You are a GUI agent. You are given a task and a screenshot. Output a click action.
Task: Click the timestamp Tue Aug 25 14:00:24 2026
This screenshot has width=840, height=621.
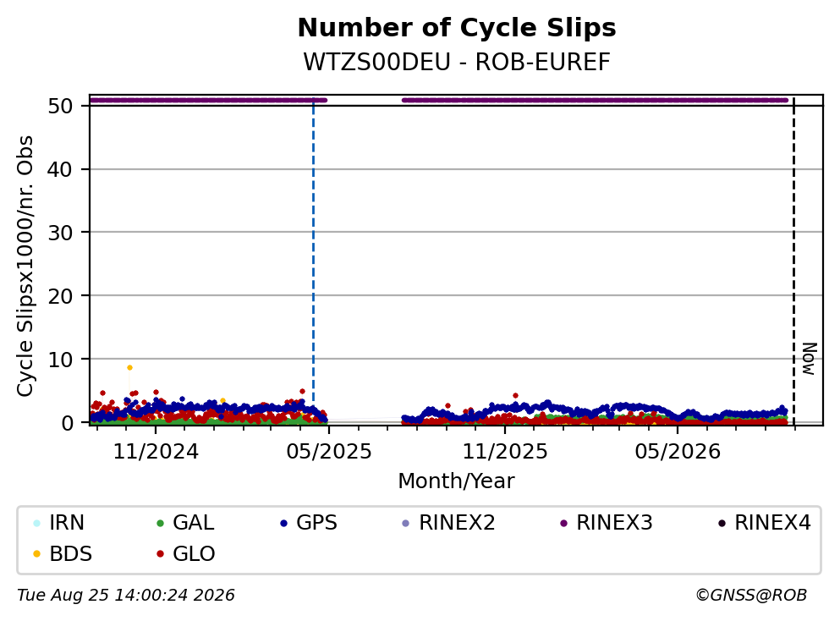tap(126, 596)
